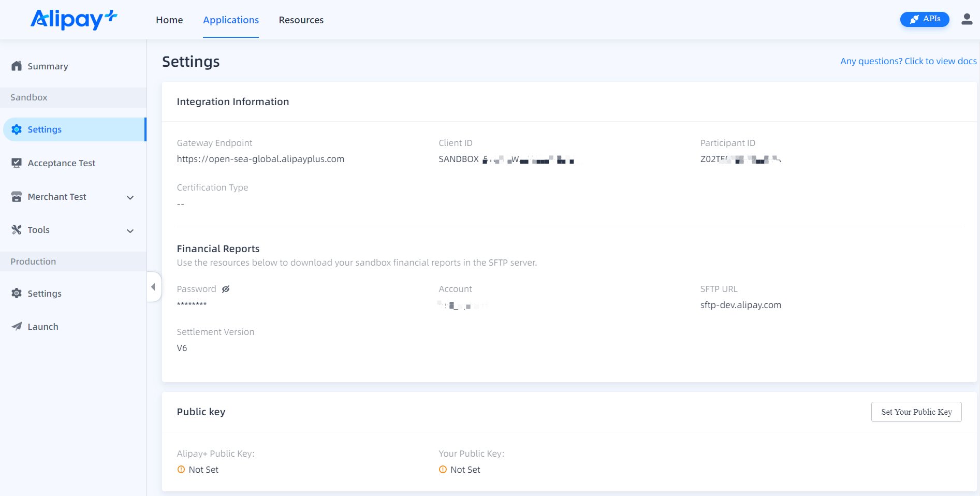980x496 pixels.
Task: Collapse the left sidebar panel
Action: coord(153,287)
